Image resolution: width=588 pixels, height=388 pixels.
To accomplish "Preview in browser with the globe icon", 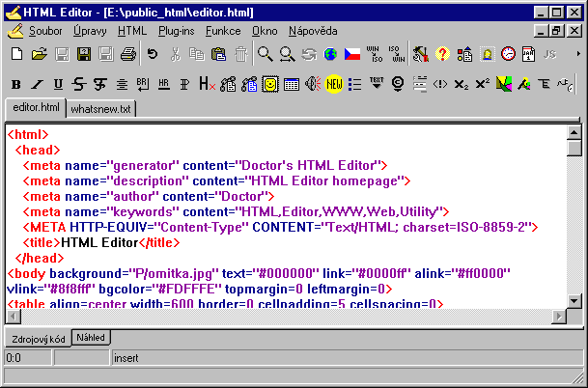I will pyautogui.click(x=330, y=54).
